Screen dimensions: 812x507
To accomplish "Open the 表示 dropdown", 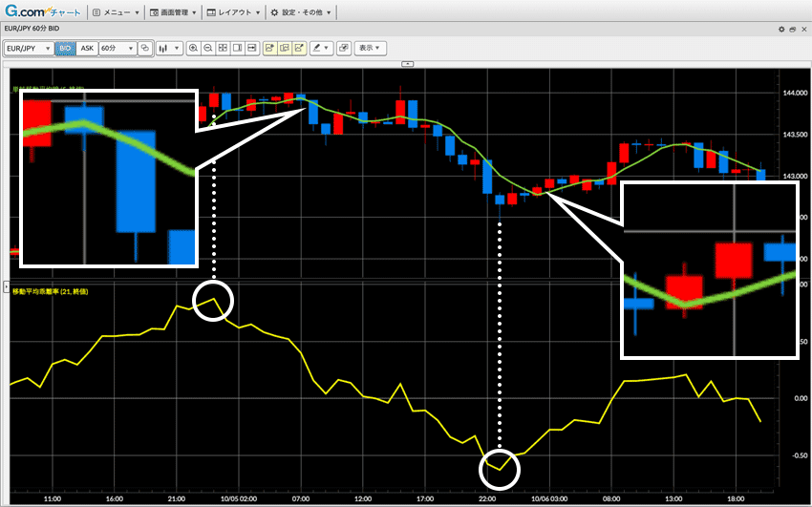I will coord(370,48).
